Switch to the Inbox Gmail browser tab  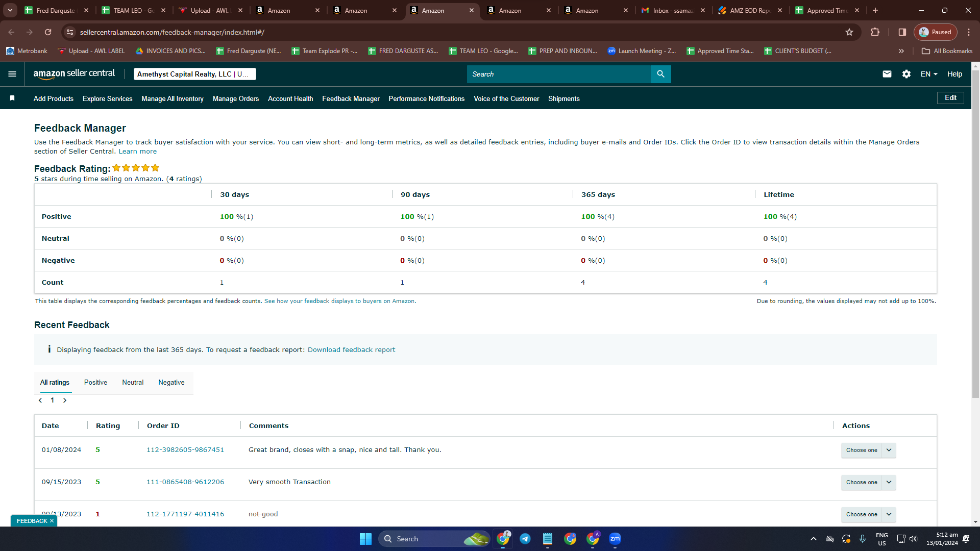coord(673,10)
